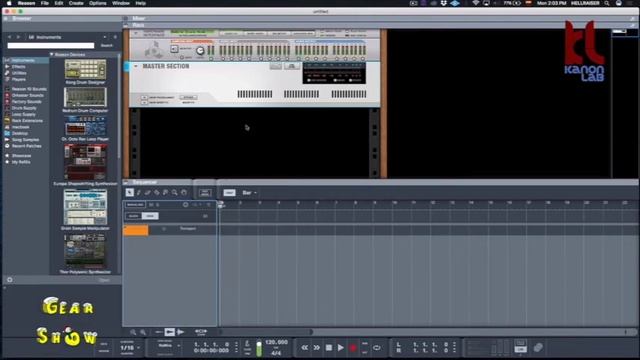Select the Magnify tool in sequencer toolbar
Screen dimensions: 640x360
pos(175,193)
